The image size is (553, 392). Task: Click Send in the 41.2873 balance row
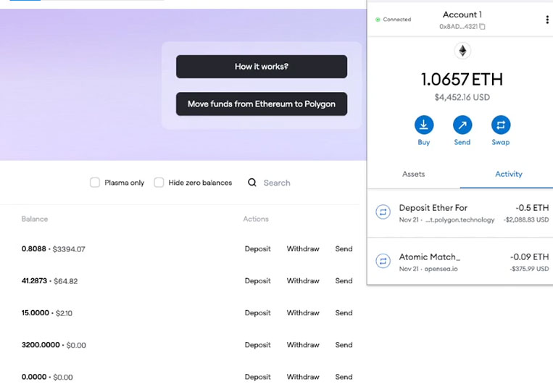coord(344,281)
